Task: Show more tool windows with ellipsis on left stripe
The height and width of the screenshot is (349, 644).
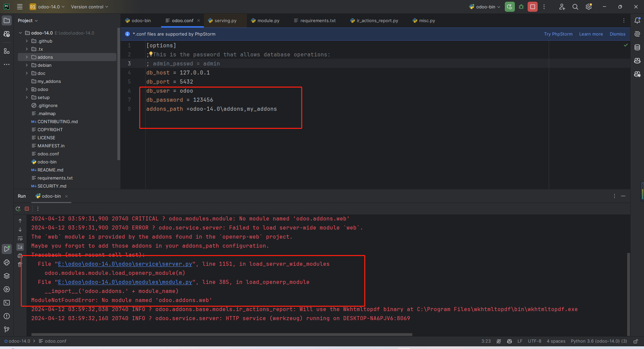Action: [x=7, y=64]
